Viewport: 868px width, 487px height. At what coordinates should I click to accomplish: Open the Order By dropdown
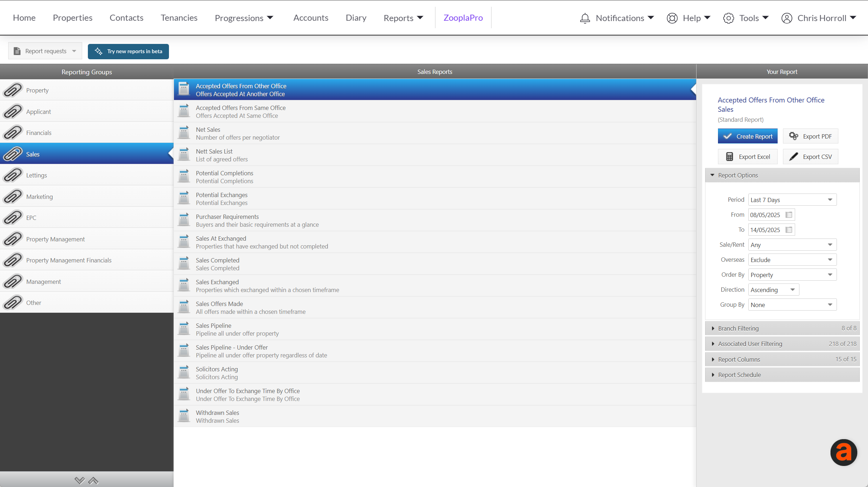(x=792, y=275)
